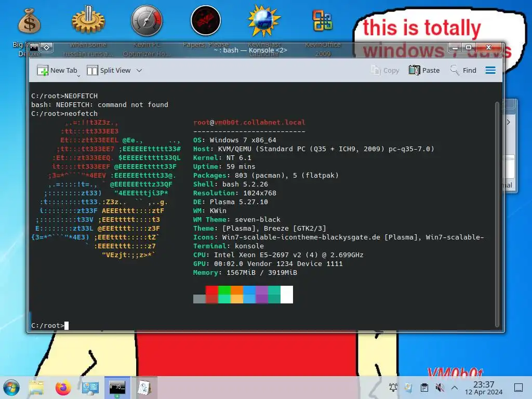
Task: Click the 'DE: Plasma 5.27.10' line
Action: tap(230, 202)
